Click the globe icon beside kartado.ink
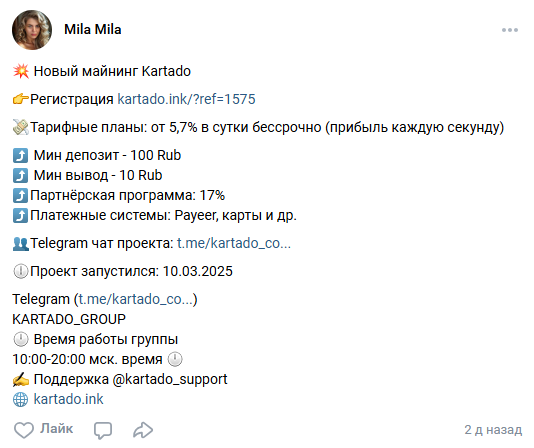The image size is (534, 448). coord(20,400)
